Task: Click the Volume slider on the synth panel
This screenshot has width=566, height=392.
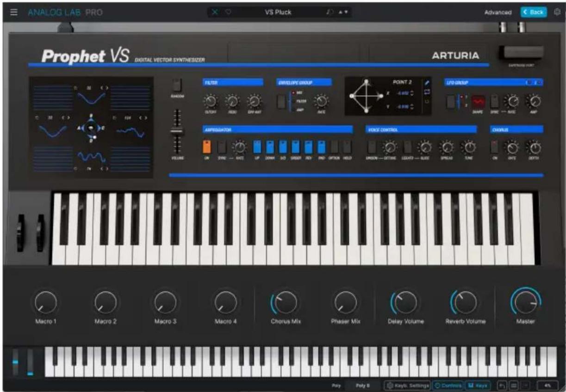Action: click(178, 131)
